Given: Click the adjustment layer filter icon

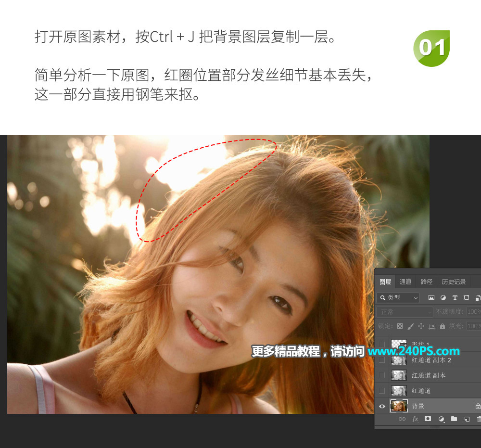Looking at the screenshot, I should tap(443, 298).
